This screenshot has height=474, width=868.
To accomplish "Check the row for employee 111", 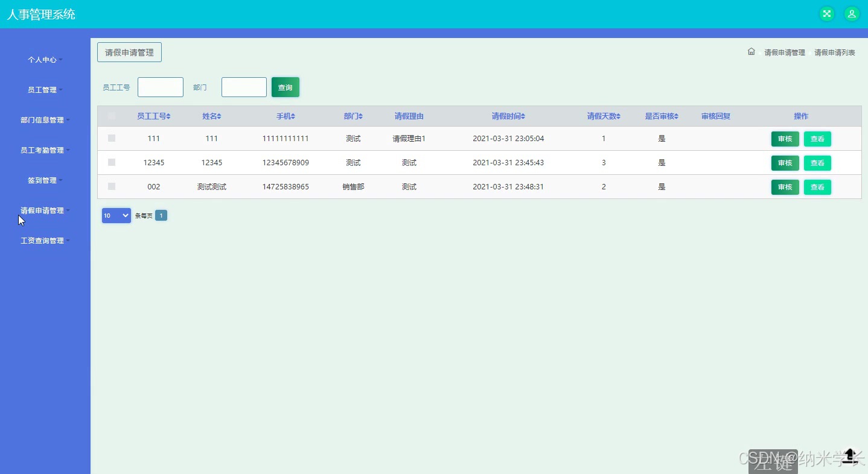I will click(x=112, y=138).
